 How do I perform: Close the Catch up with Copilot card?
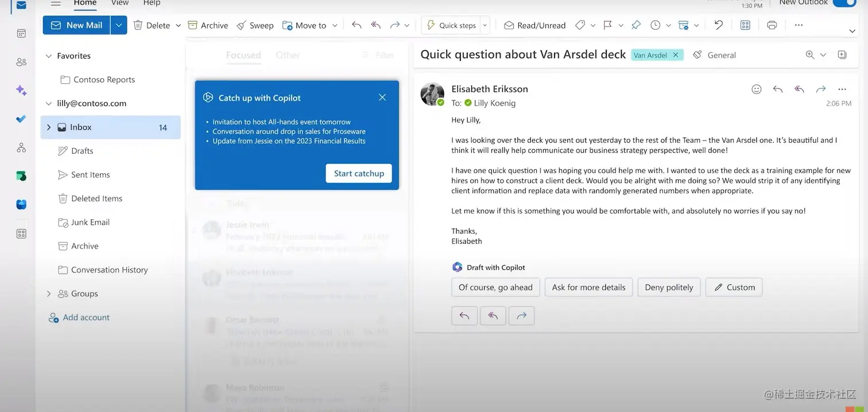(x=382, y=98)
